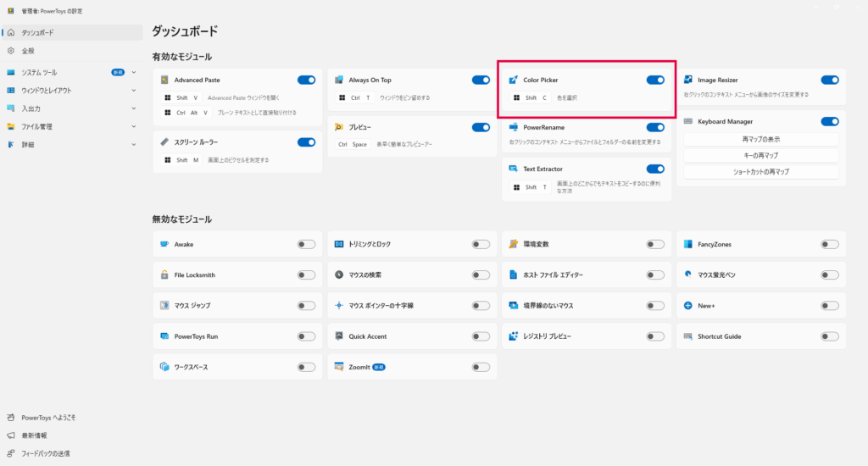Click the ワークスペース icon
868x466 pixels.
(164, 367)
